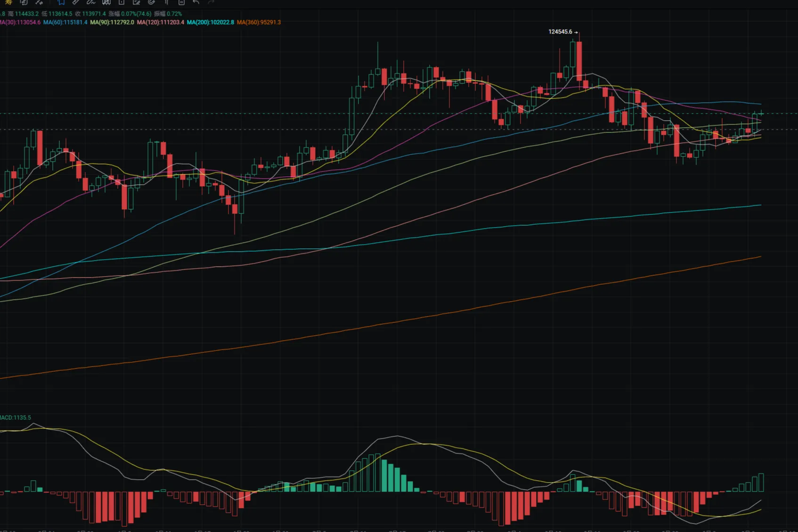Click the MA(120):111203.4 indicator label
Screen dimensions: 798x532
coord(161,22)
